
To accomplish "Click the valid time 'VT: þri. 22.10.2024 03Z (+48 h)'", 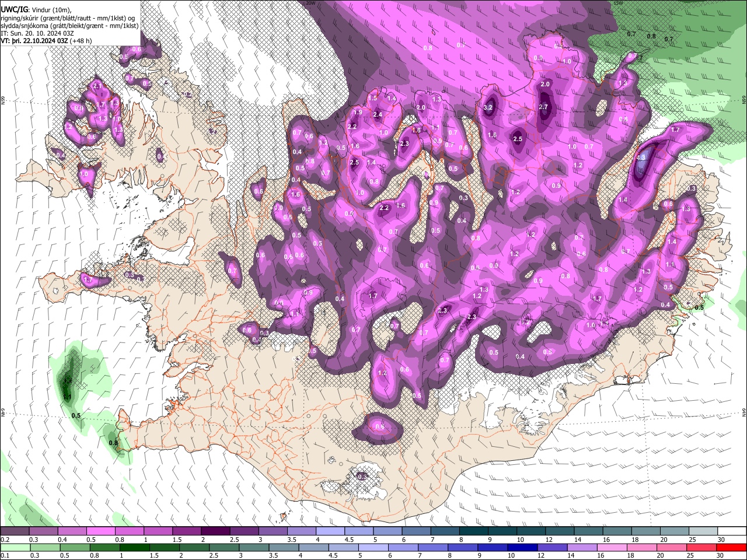I will point(46,41).
